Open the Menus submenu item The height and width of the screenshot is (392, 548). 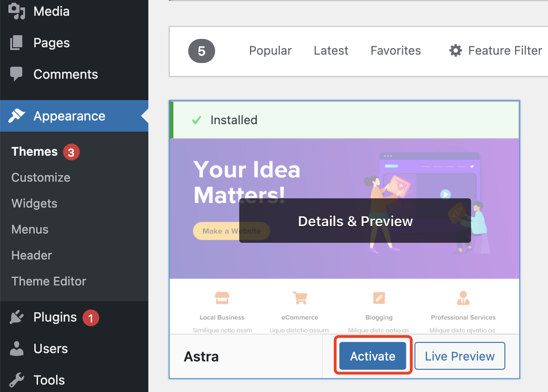30,229
